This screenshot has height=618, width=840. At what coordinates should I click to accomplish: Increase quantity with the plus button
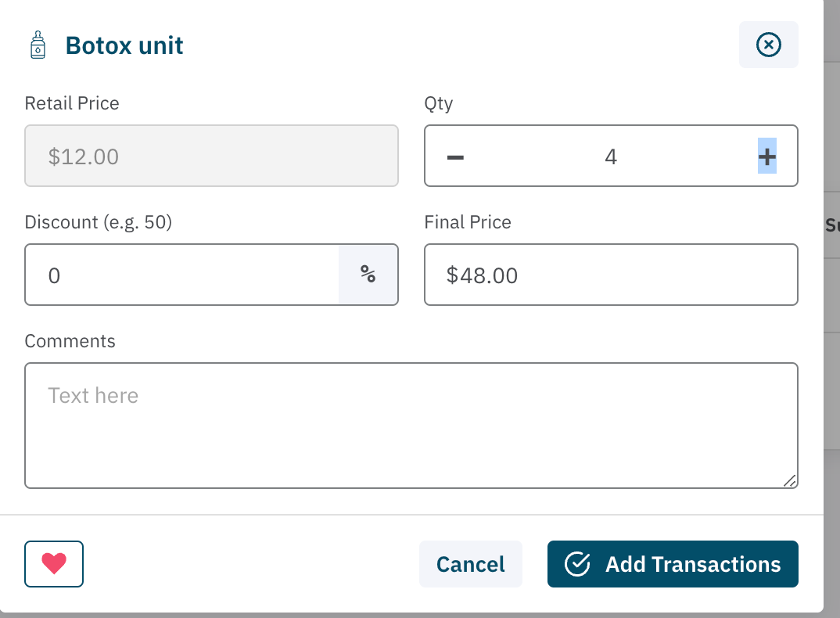tap(766, 156)
